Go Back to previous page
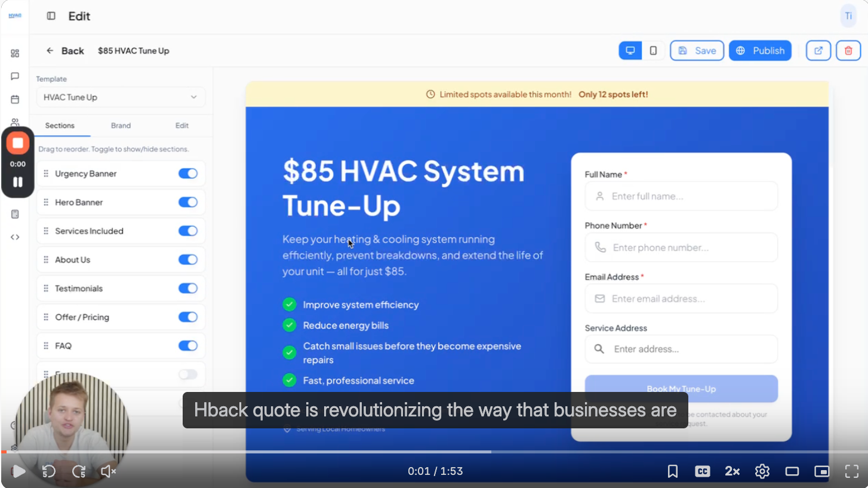Screen dimensions: 868x488 (65, 51)
